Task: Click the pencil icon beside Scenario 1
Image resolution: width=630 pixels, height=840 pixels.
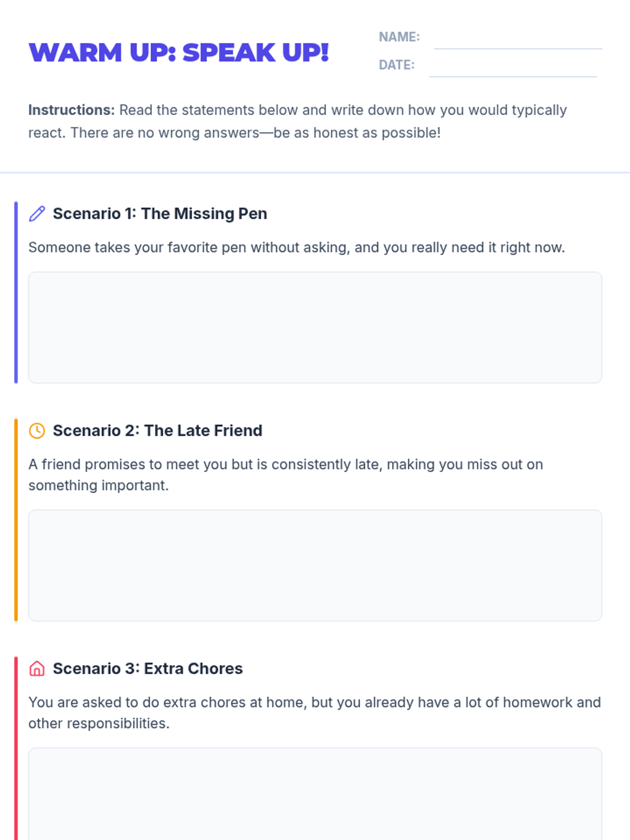Action: click(37, 214)
